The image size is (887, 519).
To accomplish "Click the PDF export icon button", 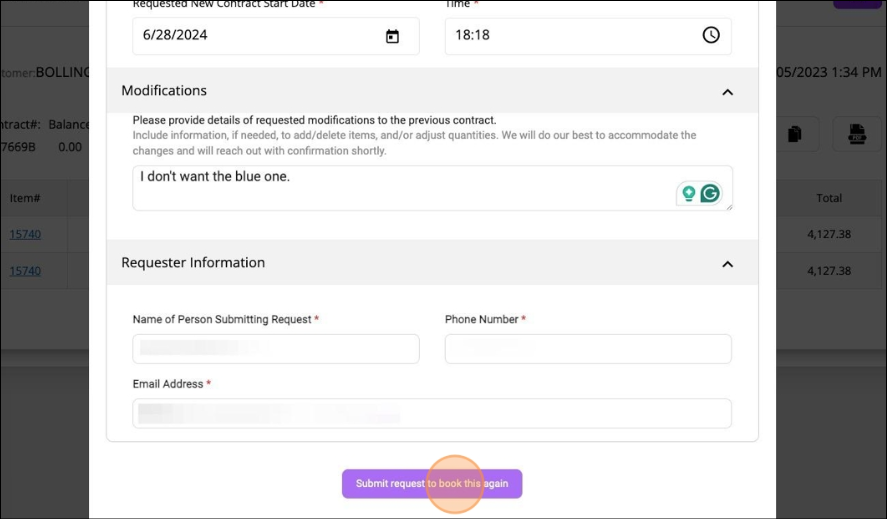I will (x=856, y=134).
